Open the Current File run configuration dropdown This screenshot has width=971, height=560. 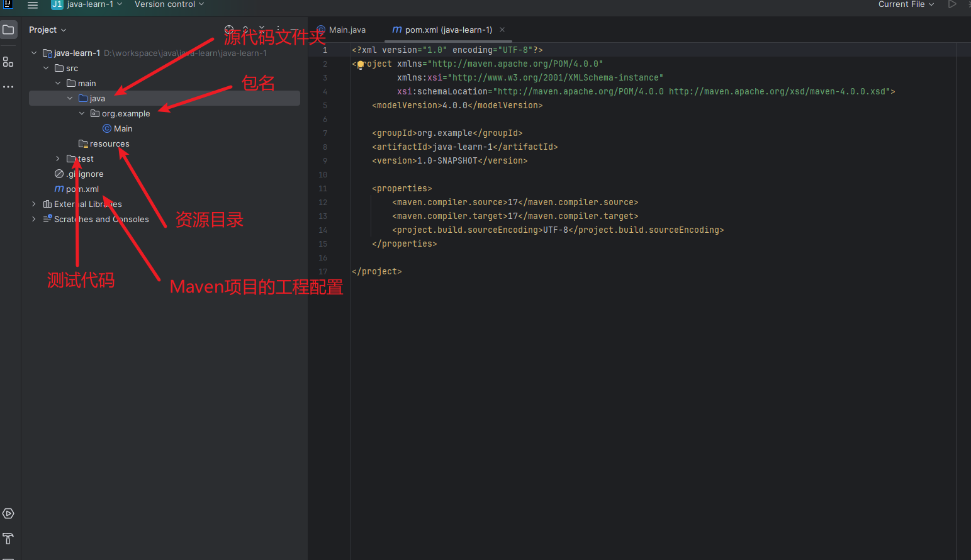pyautogui.click(x=906, y=4)
